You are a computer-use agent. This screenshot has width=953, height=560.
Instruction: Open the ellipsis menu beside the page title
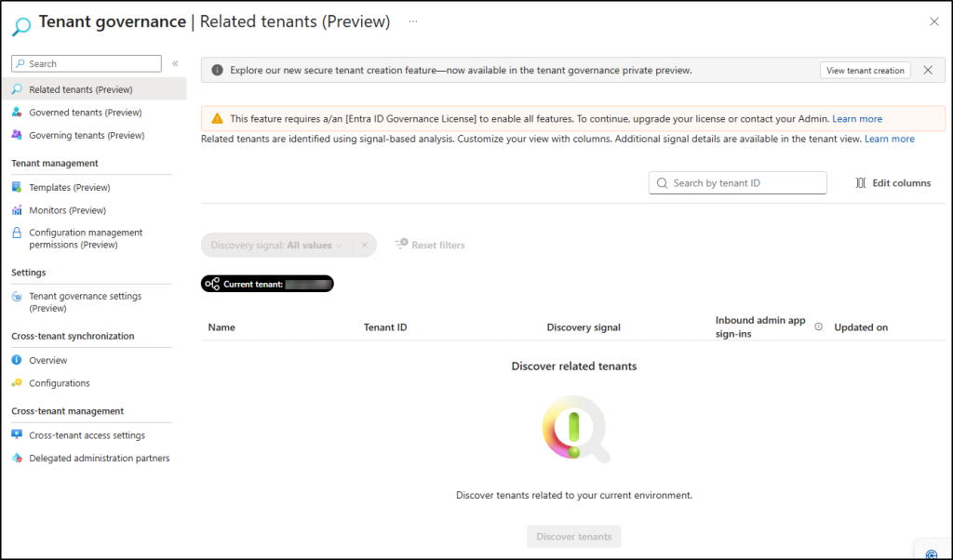tap(413, 20)
